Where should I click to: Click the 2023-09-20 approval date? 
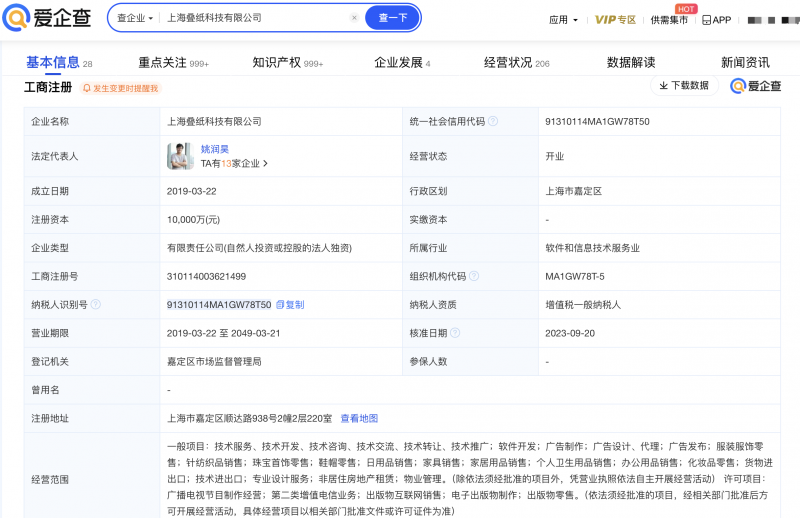coord(570,333)
